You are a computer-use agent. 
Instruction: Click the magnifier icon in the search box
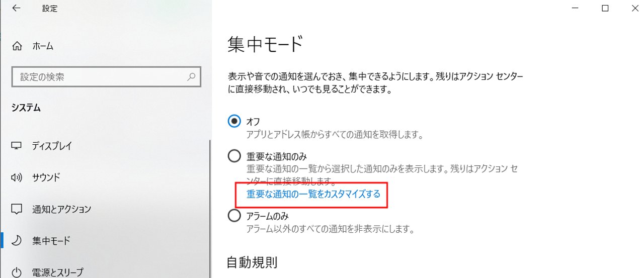(x=191, y=77)
